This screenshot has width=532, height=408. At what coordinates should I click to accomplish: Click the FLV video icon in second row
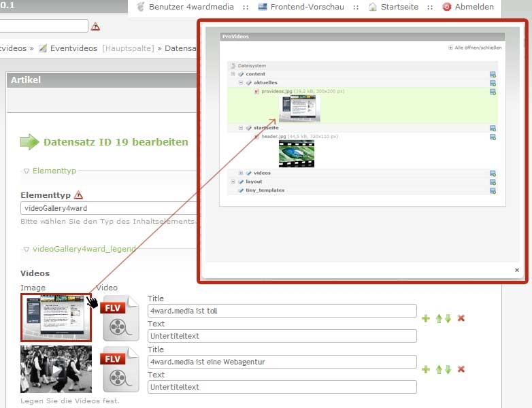pyautogui.click(x=120, y=369)
